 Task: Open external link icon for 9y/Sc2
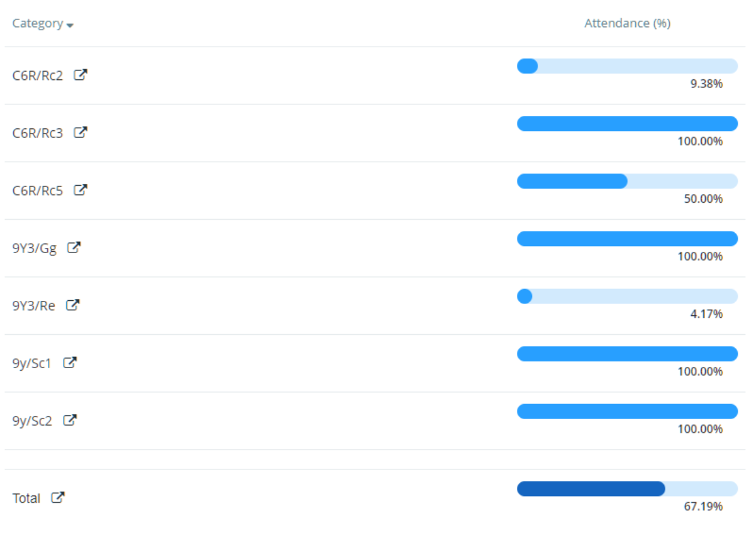point(70,420)
